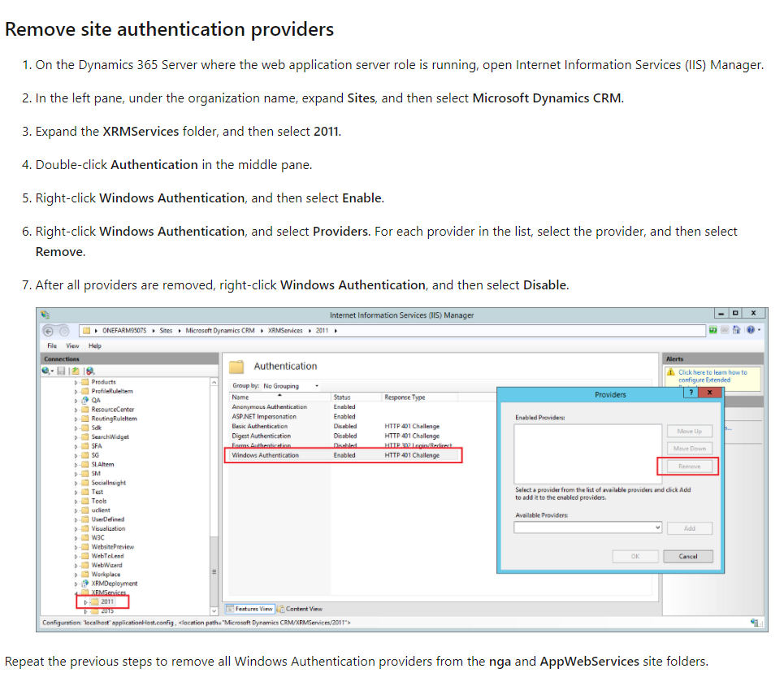Select the SocialInsight tree folder

coord(104,483)
